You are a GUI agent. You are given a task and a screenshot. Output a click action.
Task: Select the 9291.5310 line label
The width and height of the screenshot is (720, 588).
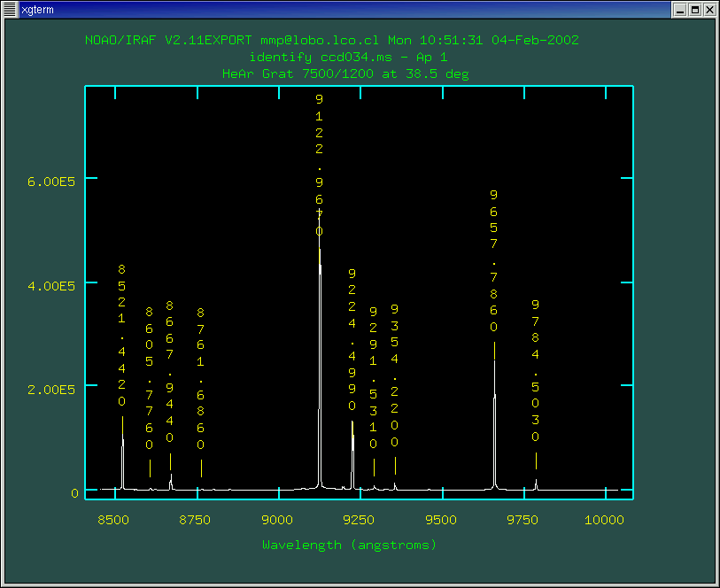(x=374, y=378)
